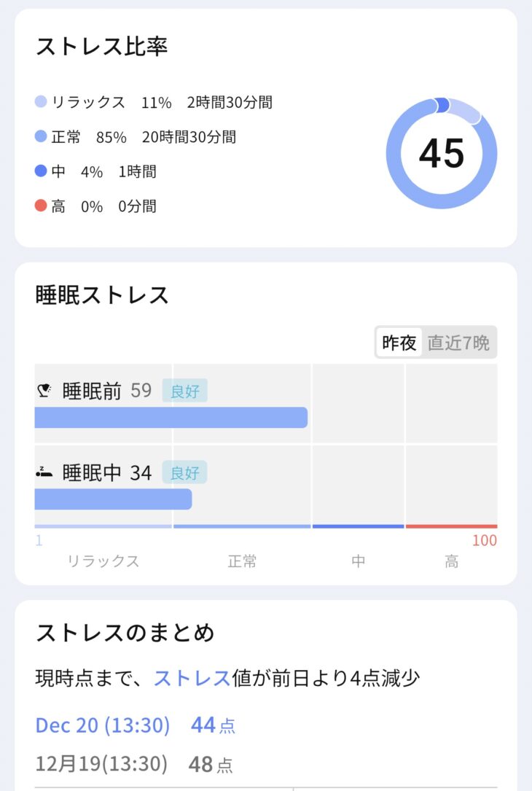
Task: Tap the 正常 label under the scale
Action: (x=242, y=561)
